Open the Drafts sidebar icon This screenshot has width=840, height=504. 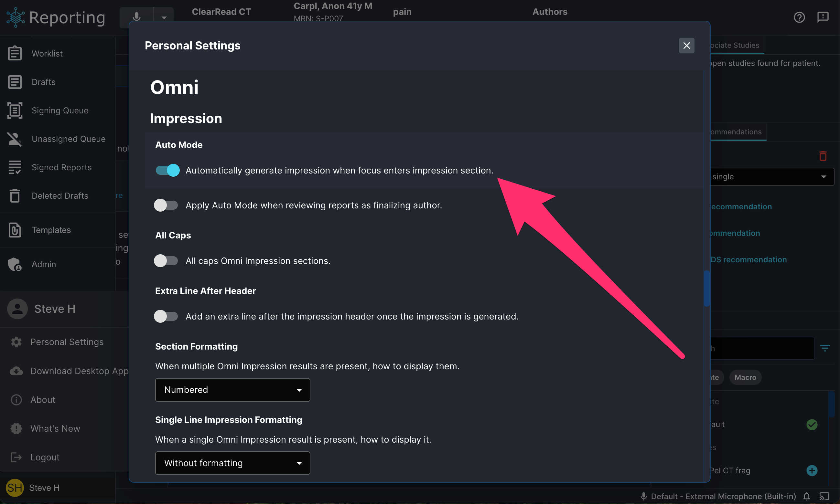coord(15,82)
